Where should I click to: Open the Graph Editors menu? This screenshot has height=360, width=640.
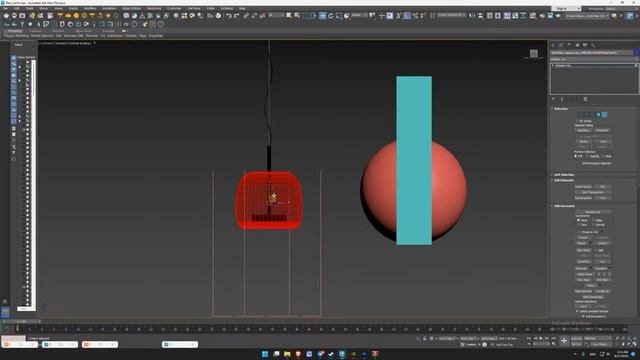(x=131, y=8)
